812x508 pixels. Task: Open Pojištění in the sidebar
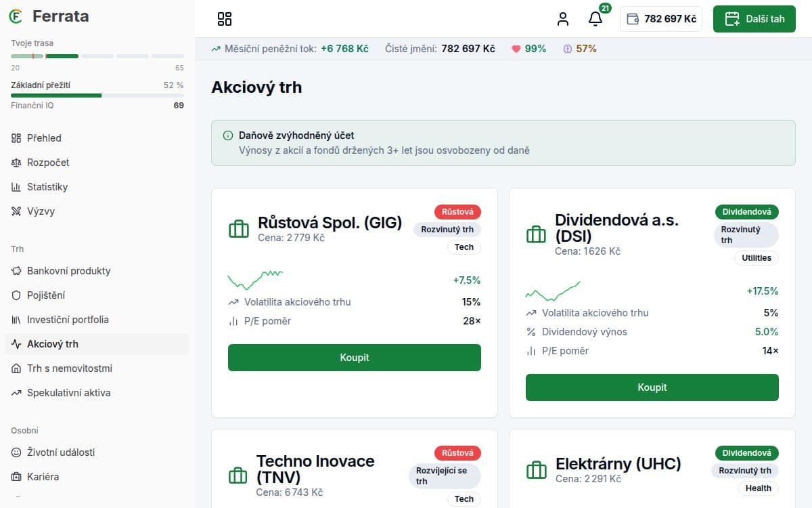97,295
